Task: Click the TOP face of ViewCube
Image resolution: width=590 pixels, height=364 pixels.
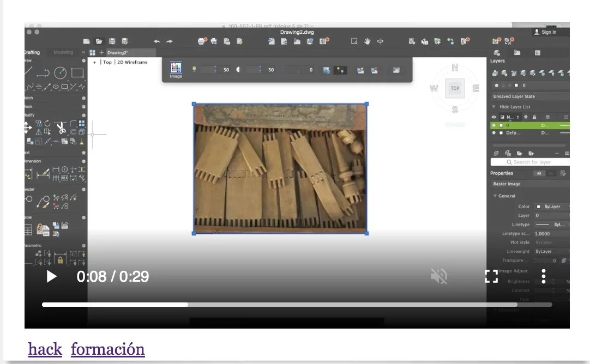Action: 455,88
